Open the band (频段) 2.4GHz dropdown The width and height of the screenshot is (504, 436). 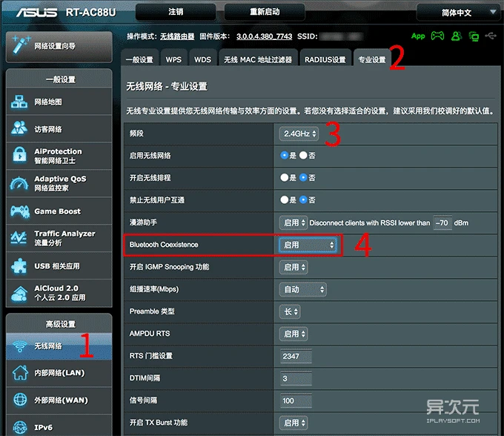(299, 133)
